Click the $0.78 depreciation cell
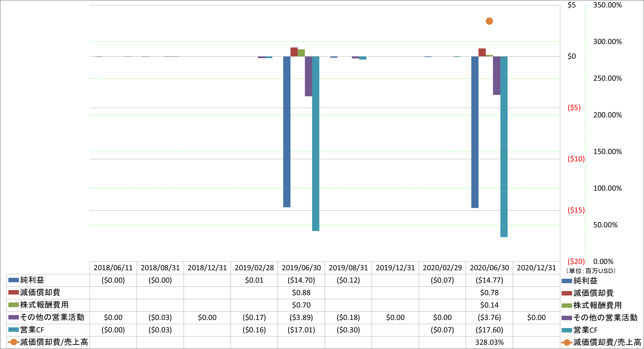 (489, 292)
